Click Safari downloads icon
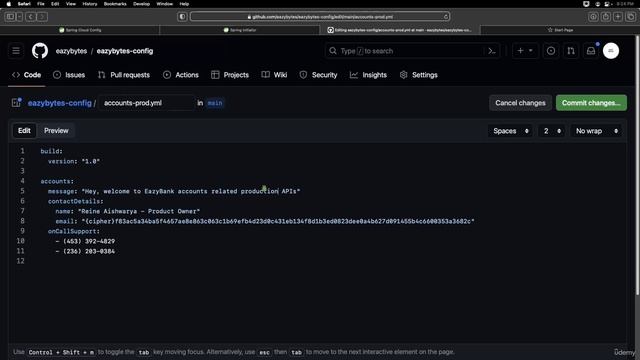The height and width of the screenshot is (360, 640). (x=593, y=17)
